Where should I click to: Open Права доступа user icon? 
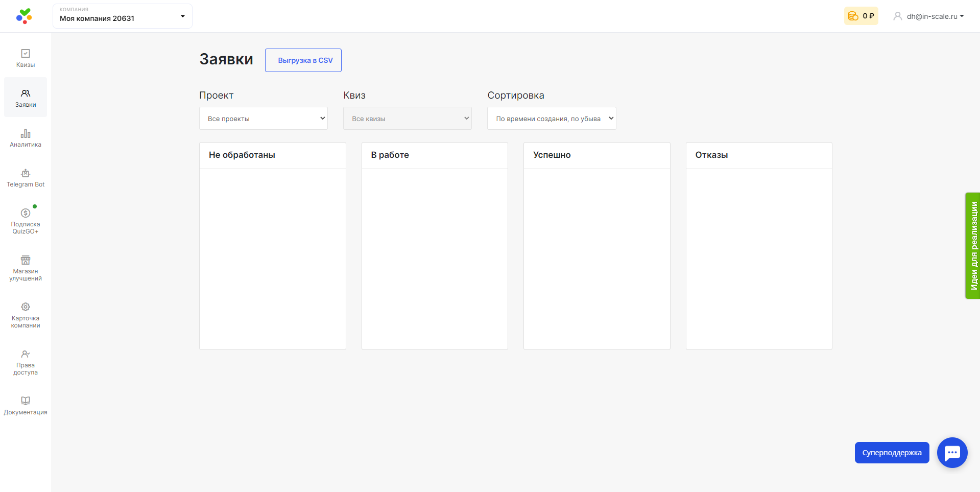pyautogui.click(x=26, y=354)
